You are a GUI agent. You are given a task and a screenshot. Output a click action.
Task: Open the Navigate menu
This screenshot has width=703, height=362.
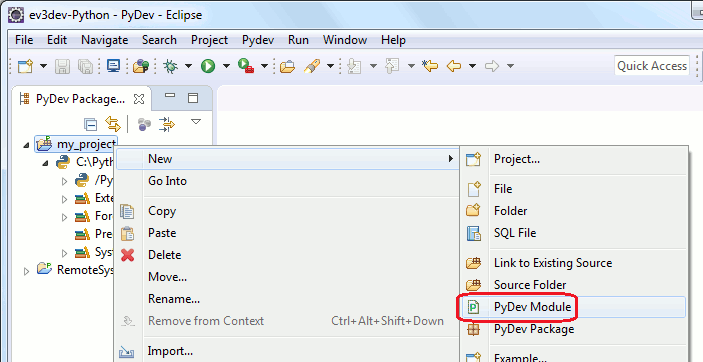coord(104,40)
